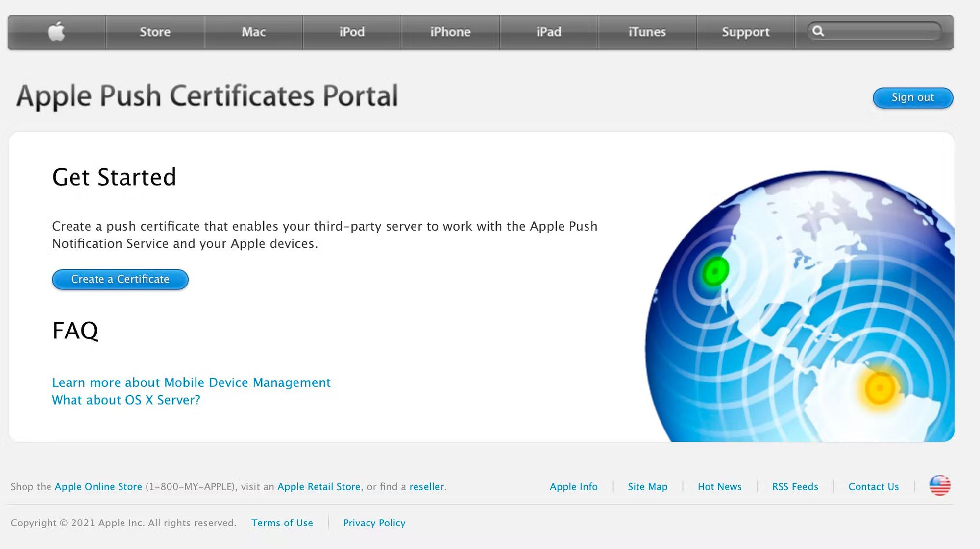Viewport: 980px width, 549px height.
Task: Follow the Apple Retail Store link
Action: point(318,487)
